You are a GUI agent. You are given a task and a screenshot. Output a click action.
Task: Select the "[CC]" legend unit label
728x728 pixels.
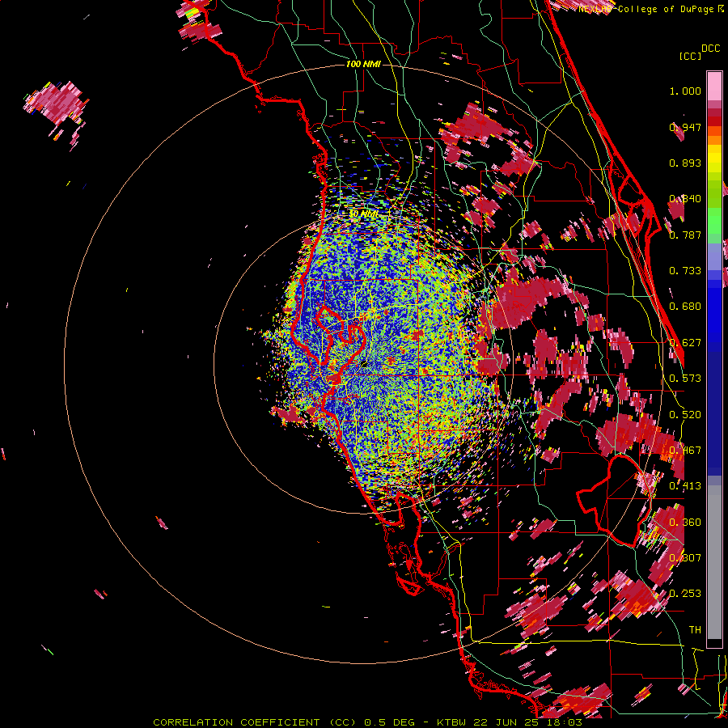click(x=690, y=56)
